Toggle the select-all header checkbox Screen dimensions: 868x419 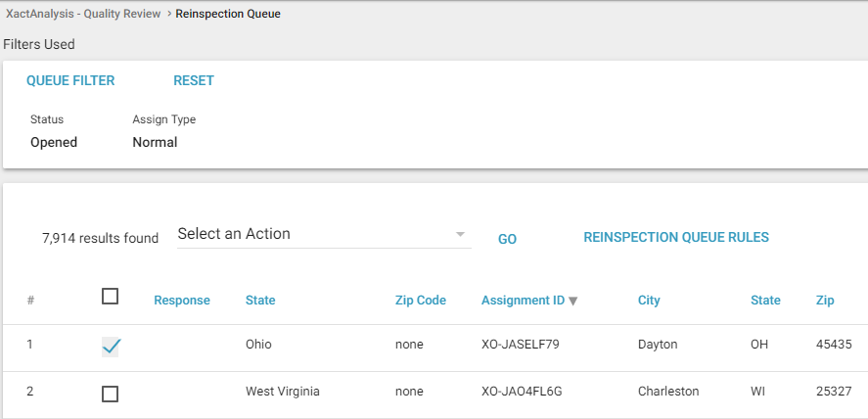[x=111, y=297]
